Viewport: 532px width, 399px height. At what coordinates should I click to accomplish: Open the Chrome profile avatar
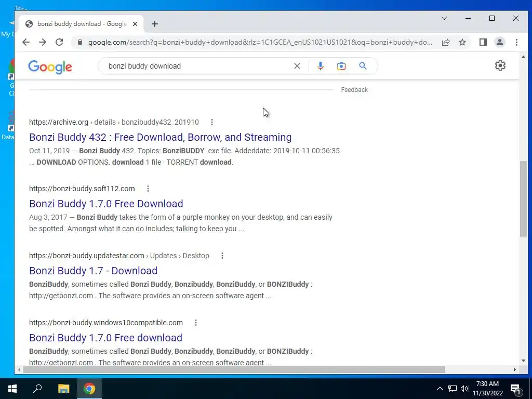coord(500,42)
